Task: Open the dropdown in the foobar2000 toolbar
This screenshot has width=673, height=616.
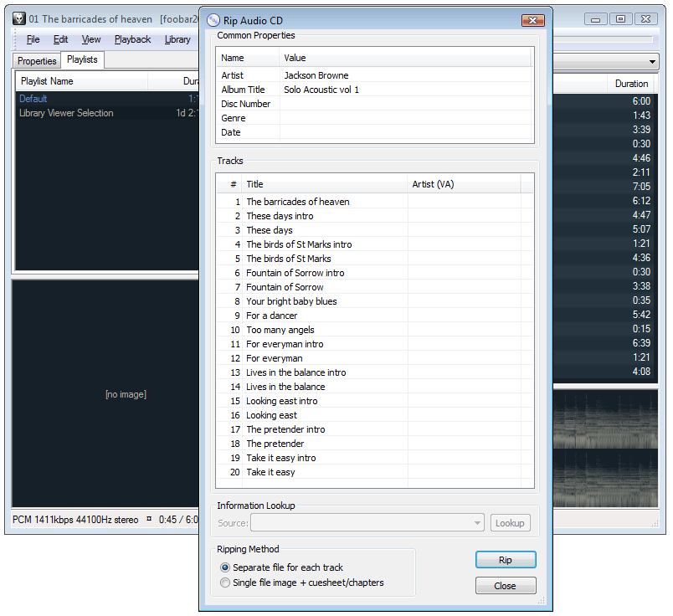Action: [x=652, y=61]
